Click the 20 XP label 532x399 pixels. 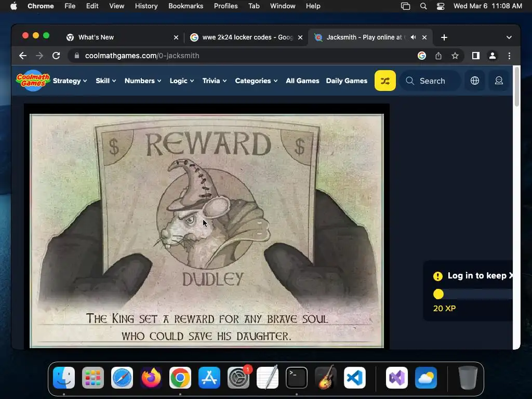point(444,309)
